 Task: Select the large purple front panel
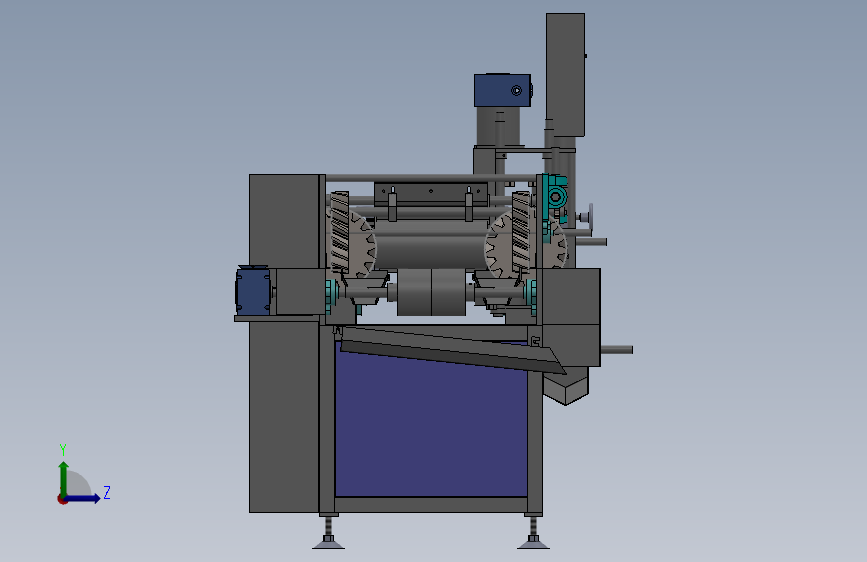[x=431, y=426]
